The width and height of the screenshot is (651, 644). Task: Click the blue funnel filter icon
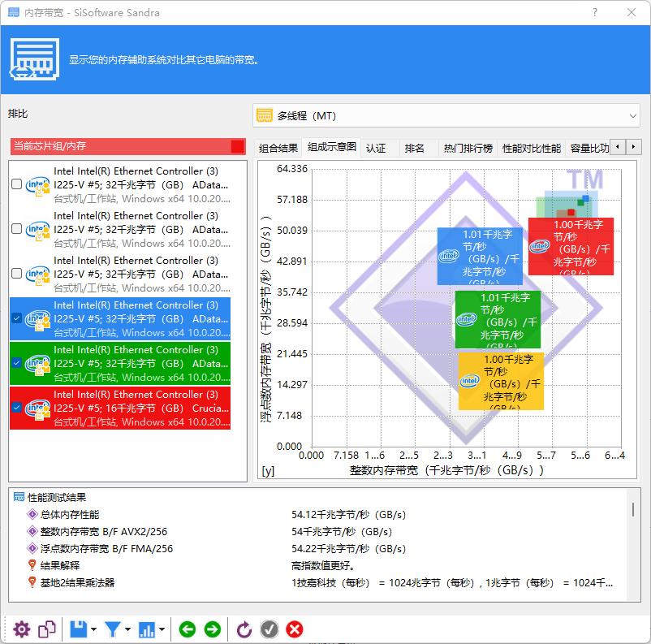click(x=113, y=629)
